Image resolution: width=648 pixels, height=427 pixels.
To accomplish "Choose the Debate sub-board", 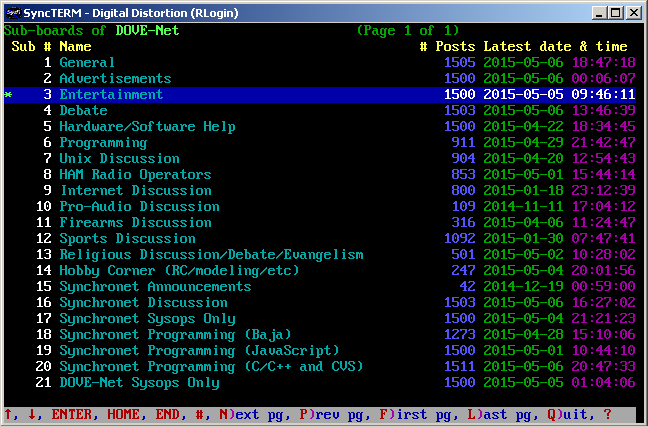I will (x=83, y=111).
